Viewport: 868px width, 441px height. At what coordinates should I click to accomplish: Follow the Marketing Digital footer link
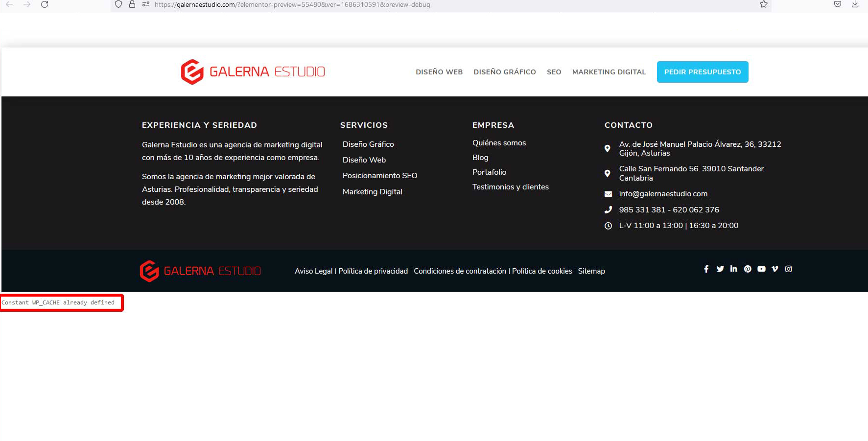(373, 192)
